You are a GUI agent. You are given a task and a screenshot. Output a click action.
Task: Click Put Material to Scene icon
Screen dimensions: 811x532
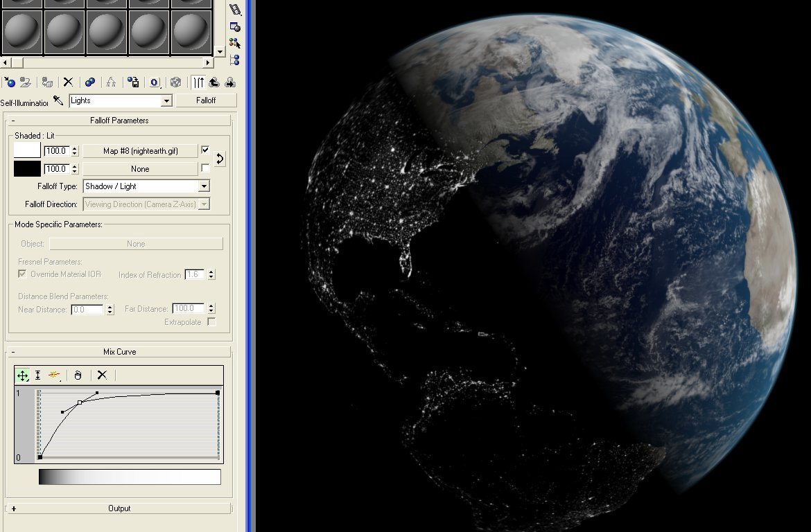click(26, 82)
